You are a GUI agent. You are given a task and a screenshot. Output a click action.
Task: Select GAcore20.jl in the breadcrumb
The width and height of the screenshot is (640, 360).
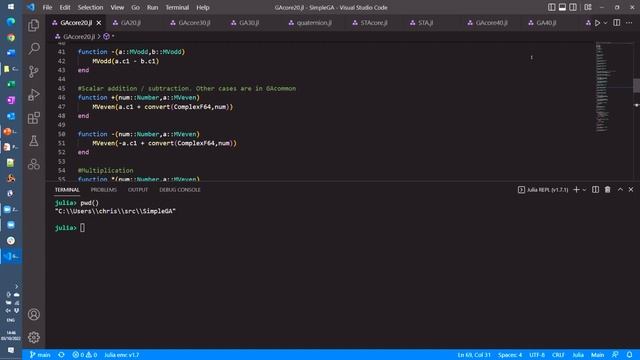coord(79,37)
